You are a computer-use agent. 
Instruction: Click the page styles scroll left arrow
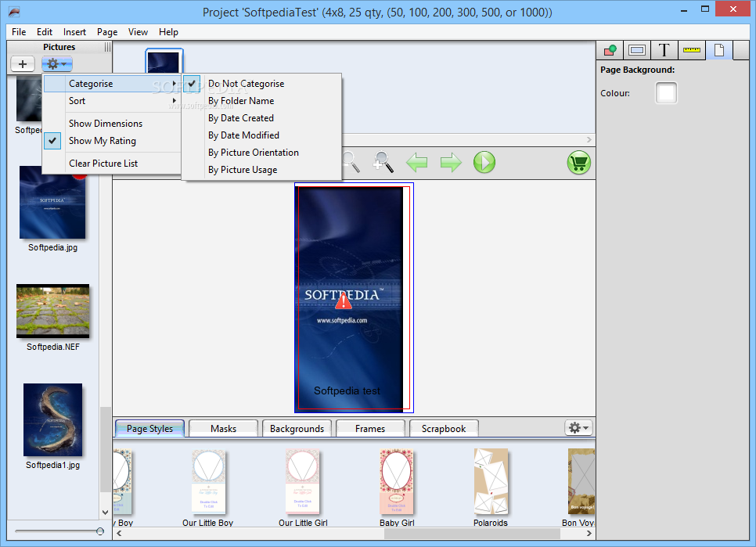click(119, 533)
